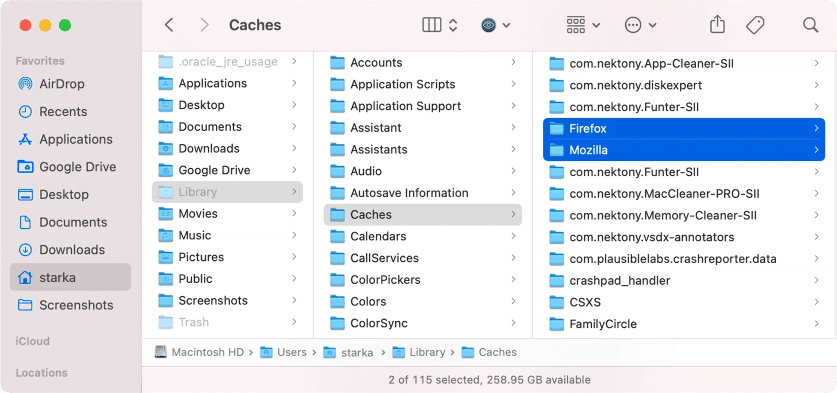Select the Colors folder
The image size is (837, 393).
[x=423, y=301]
